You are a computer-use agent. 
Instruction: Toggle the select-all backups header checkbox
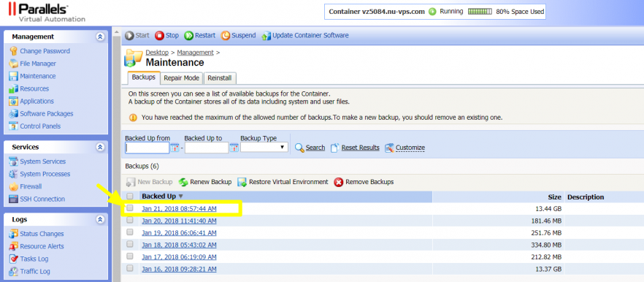pos(130,197)
